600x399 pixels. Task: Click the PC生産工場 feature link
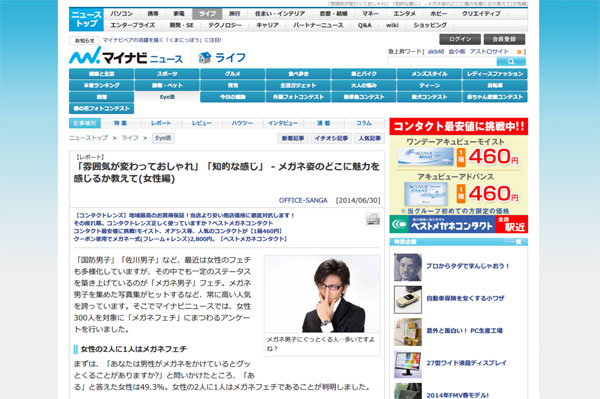point(465,331)
